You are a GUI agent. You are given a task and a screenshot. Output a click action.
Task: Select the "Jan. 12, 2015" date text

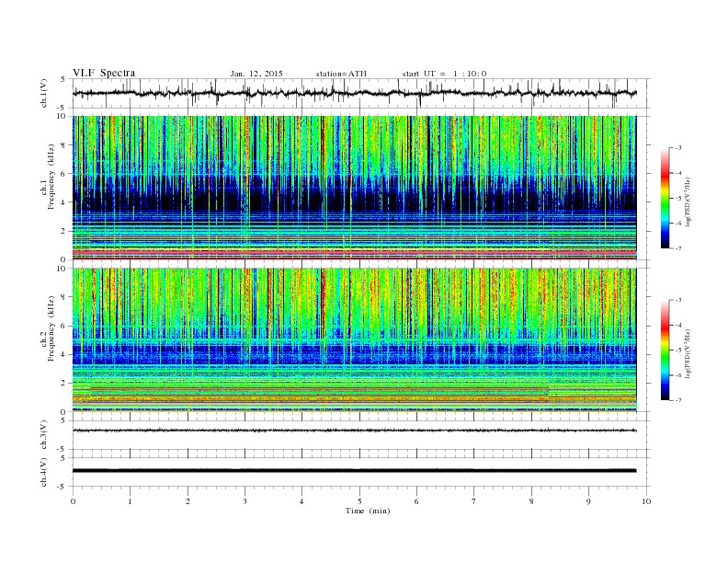[x=256, y=74]
